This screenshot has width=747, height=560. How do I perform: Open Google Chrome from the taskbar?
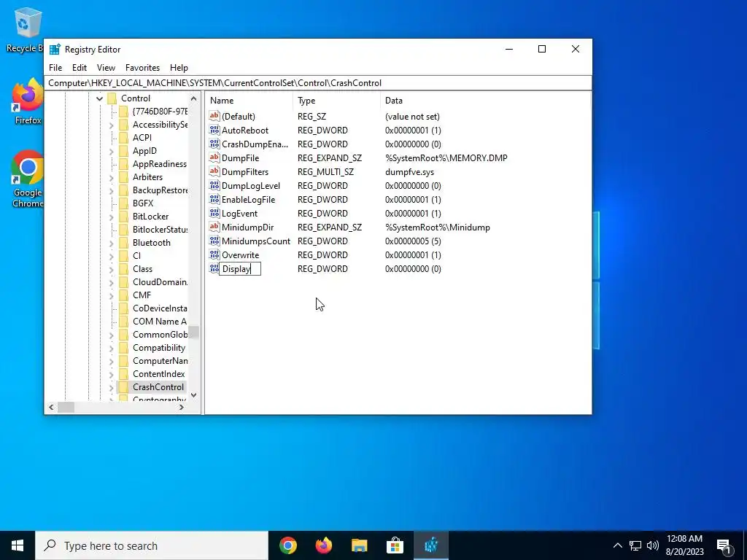(x=287, y=545)
